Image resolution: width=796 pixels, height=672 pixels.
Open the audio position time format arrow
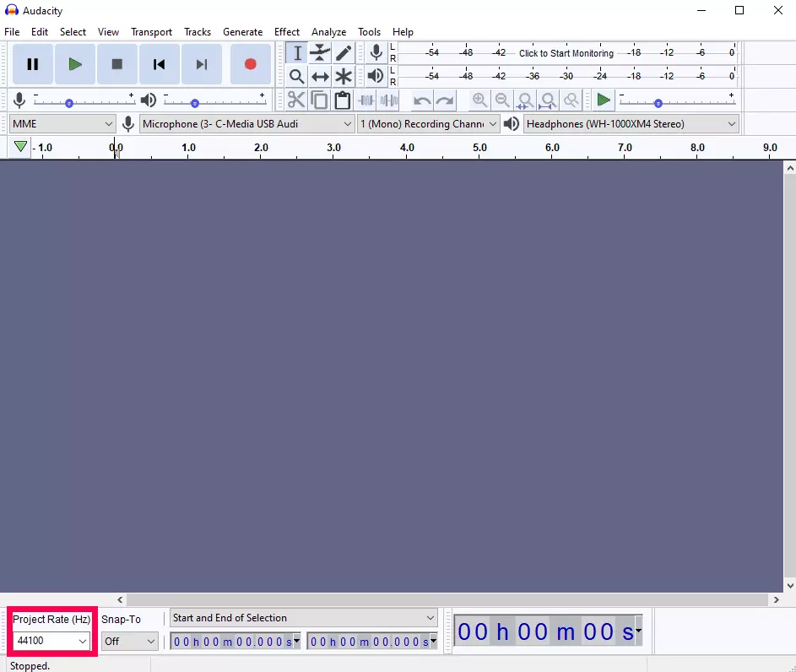point(638,631)
